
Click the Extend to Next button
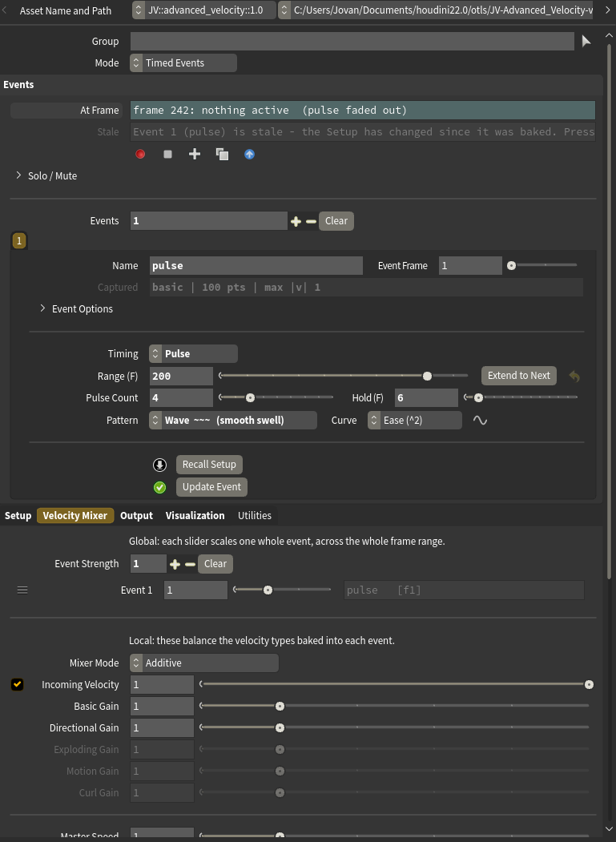[519, 376]
